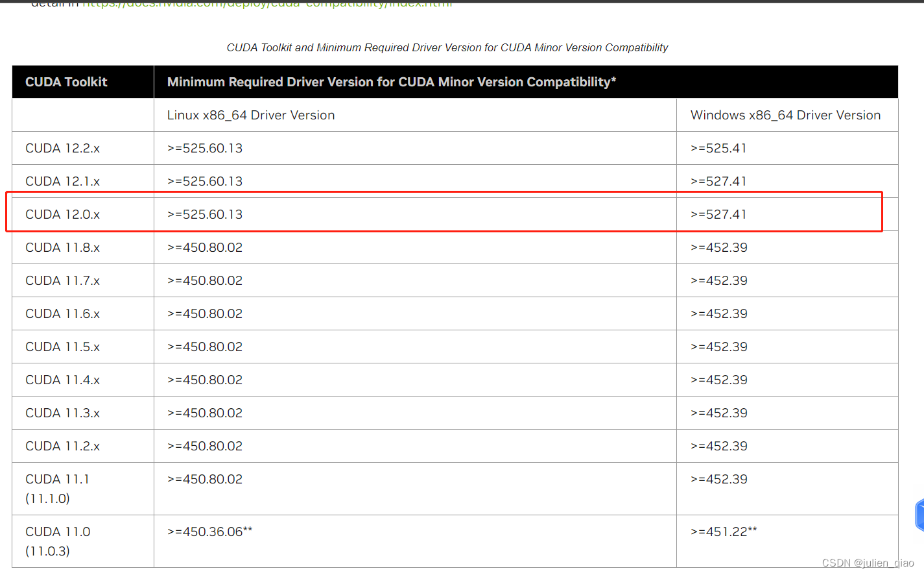
Task: Select the Windows ">=527.41" value for CUDA 12.1.x
Action: [718, 181]
